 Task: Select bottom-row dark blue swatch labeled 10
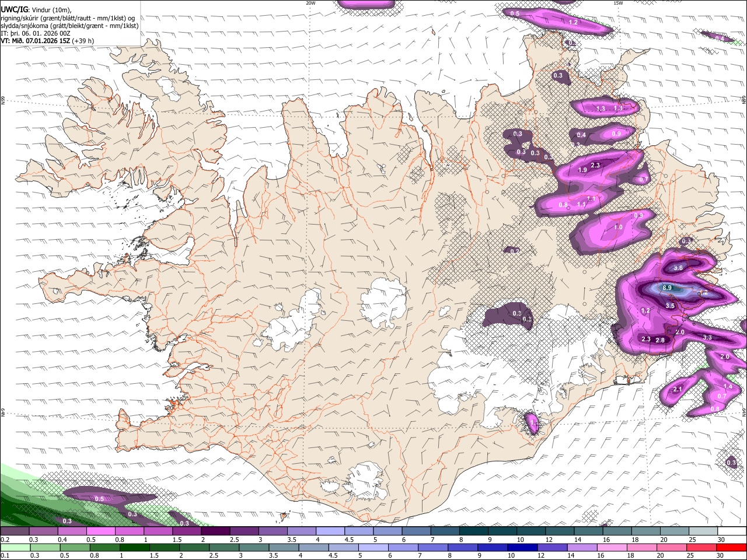(522, 547)
